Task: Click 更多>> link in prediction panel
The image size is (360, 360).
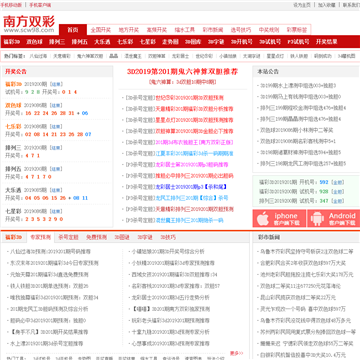Action: tap(236, 353)
